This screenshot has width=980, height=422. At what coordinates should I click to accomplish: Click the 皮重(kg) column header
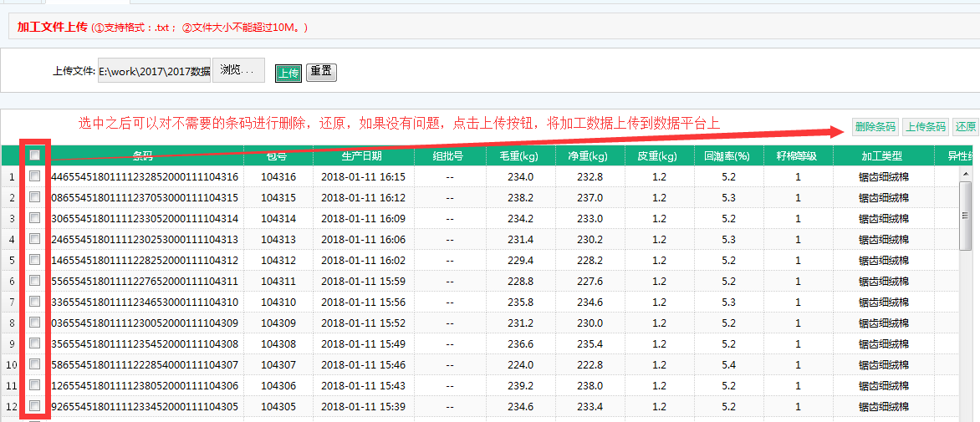(x=659, y=155)
